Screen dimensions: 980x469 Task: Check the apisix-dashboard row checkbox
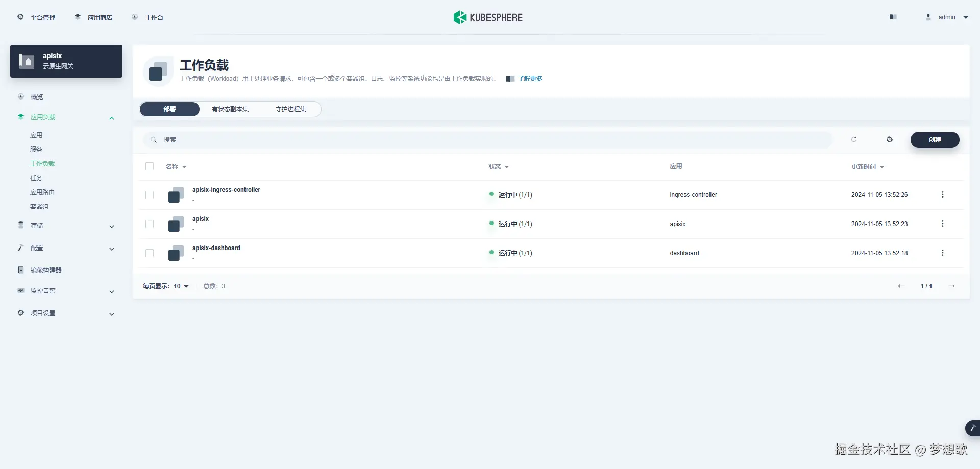click(150, 253)
